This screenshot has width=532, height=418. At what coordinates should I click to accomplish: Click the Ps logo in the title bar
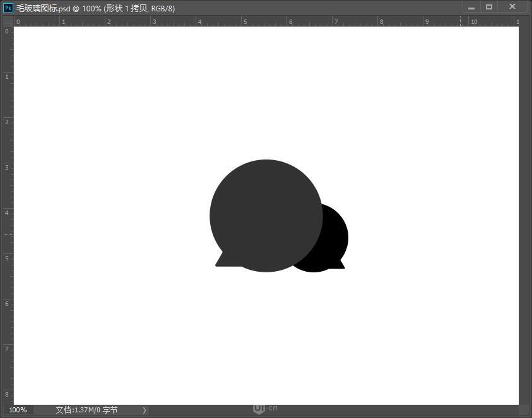[x=8, y=8]
